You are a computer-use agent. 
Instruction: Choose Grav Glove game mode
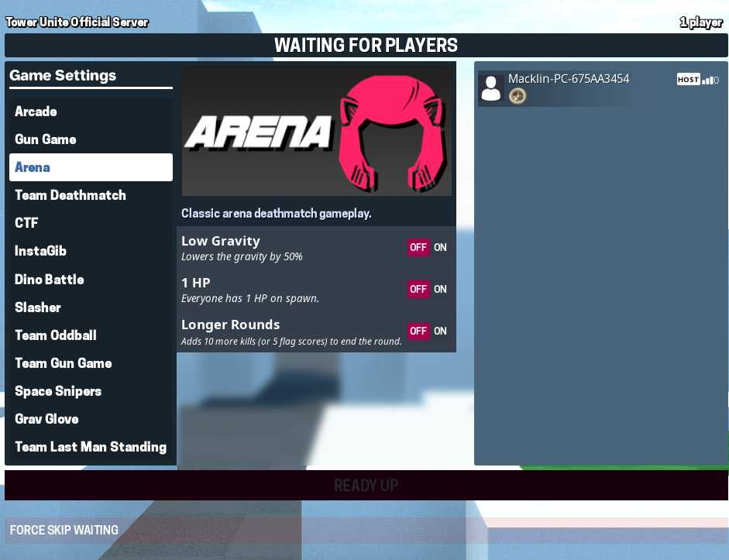click(x=91, y=419)
